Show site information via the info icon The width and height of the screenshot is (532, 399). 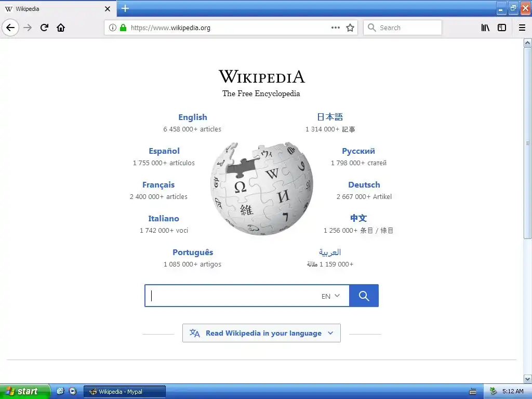[x=113, y=28]
